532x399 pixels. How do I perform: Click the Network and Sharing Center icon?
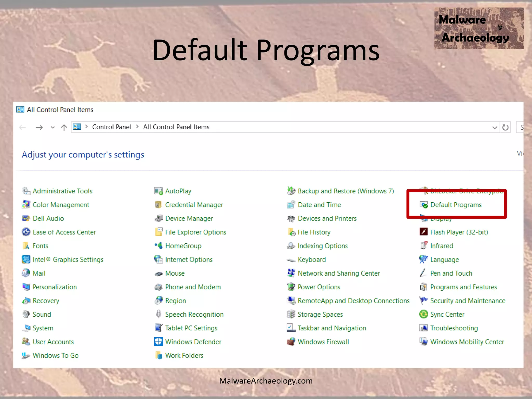(x=291, y=273)
